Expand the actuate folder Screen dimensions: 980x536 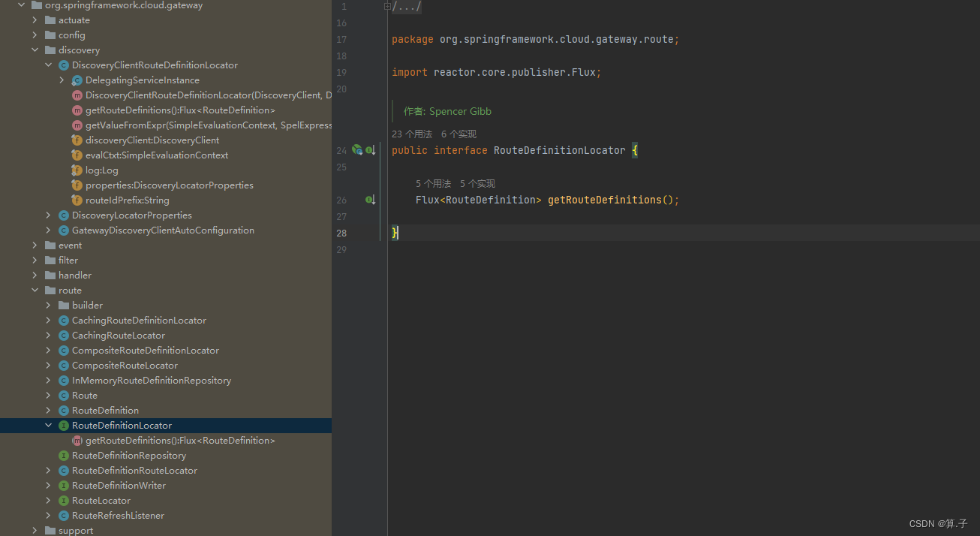35,20
